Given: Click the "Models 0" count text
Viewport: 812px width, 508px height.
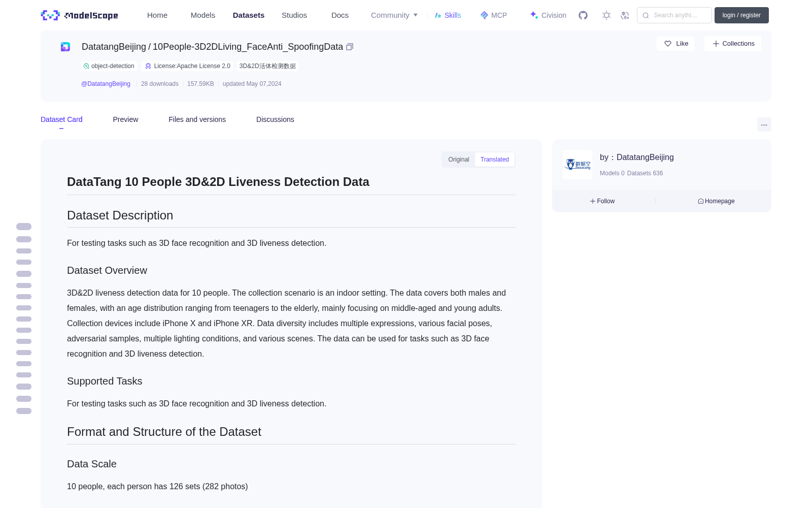Looking at the screenshot, I should click(x=612, y=173).
